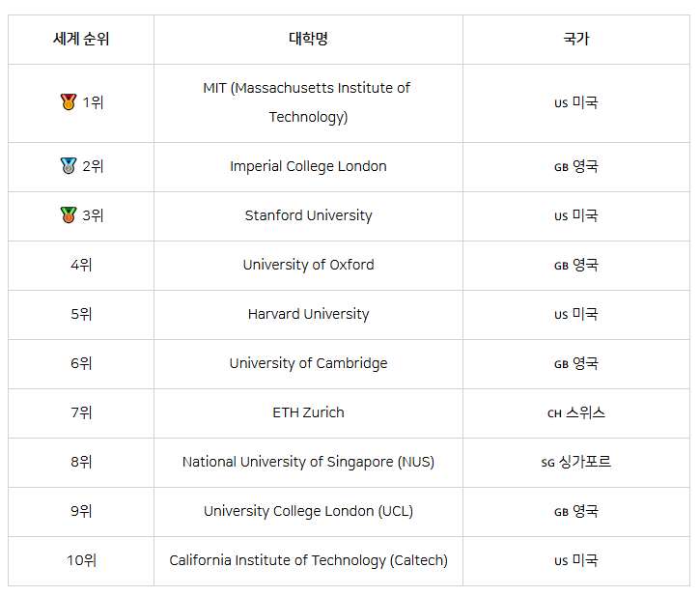The width and height of the screenshot is (700, 596).
Task: Click the SG 싱가포르 country cell
Action: tap(576, 463)
